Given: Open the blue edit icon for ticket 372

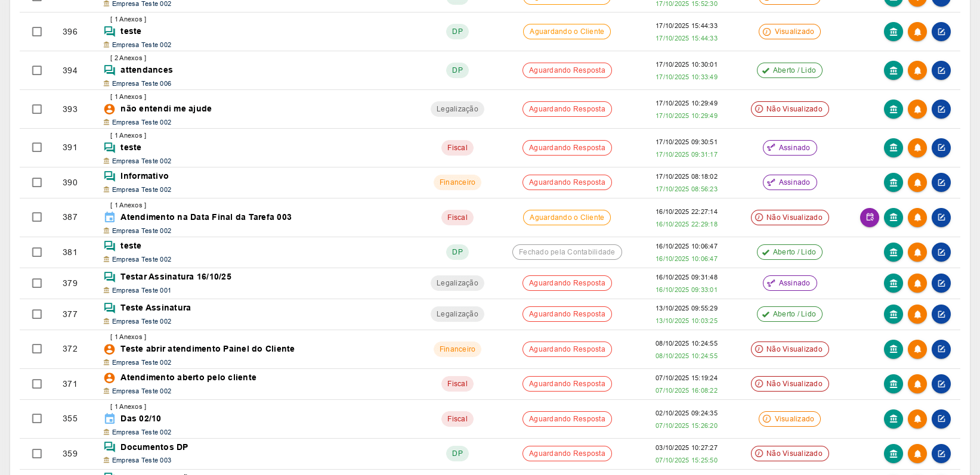Looking at the screenshot, I should (x=941, y=349).
